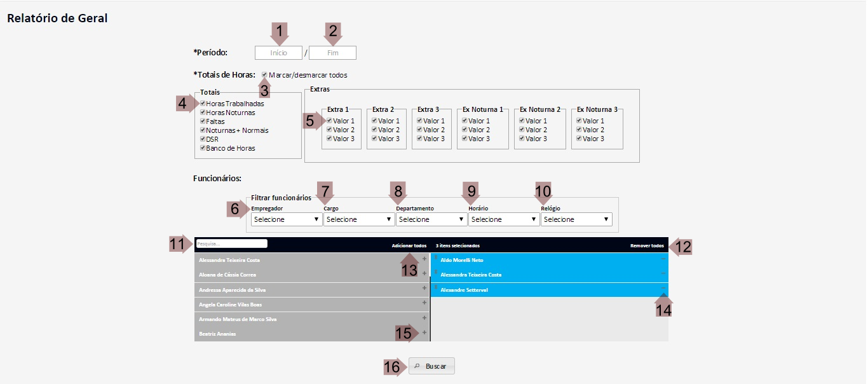Toggle the Marcar/desmarcar todos checkbox
The image size is (868, 384).
[x=264, y=75]
